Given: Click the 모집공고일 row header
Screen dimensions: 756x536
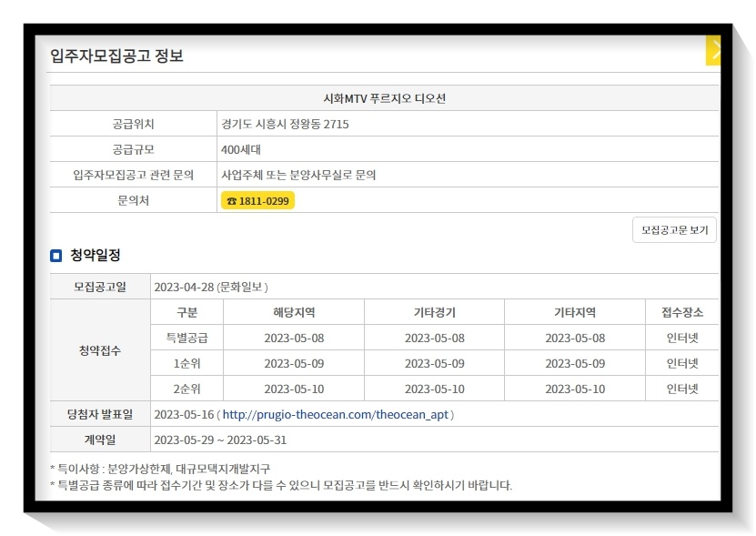Looking at the screenshot, I should [x=100, y=287].
